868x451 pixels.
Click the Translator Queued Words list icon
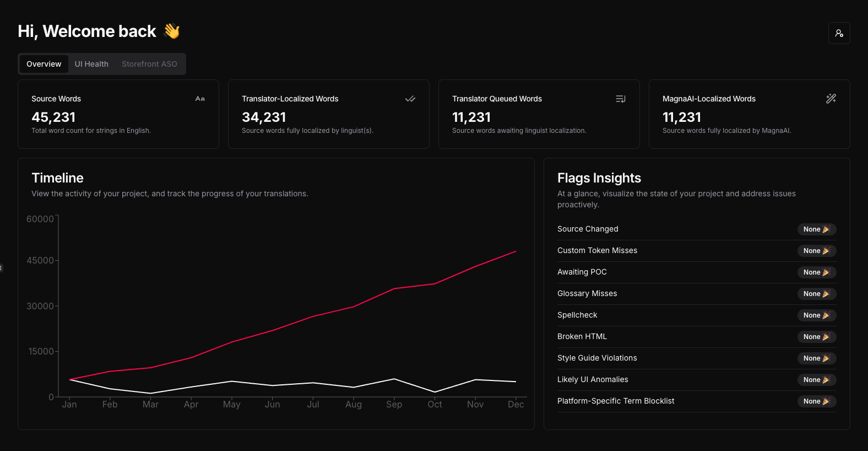(621, 99)
